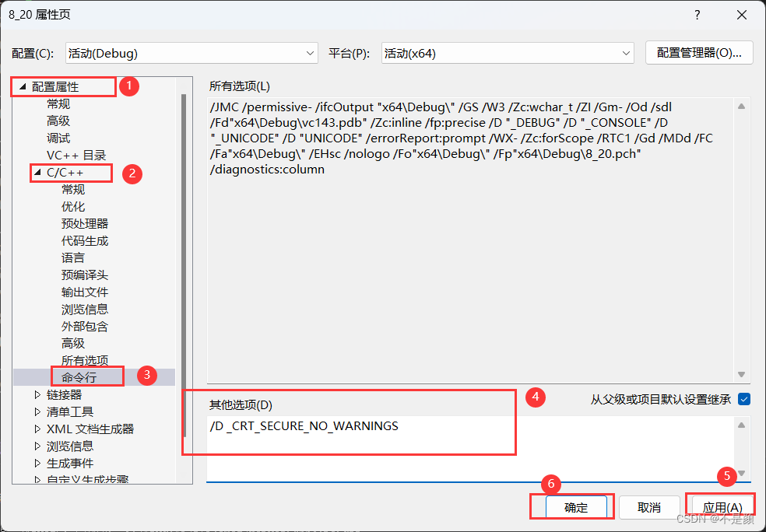Viewport: 766px width, 532px height.
Task: Expand the 链接器 tree node
Action: coord(37,394)
